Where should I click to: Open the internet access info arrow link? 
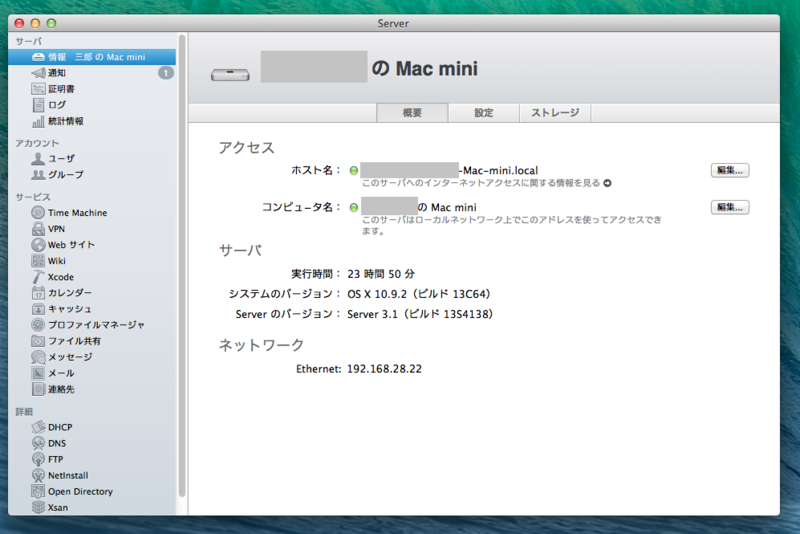(x=607, y=183)
